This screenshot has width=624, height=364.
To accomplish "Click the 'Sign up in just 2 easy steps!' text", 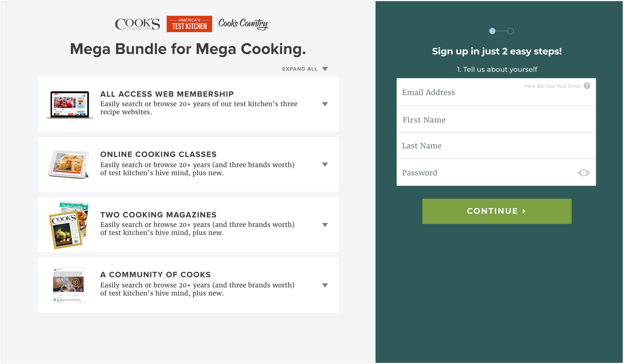I will click(497, 51).
